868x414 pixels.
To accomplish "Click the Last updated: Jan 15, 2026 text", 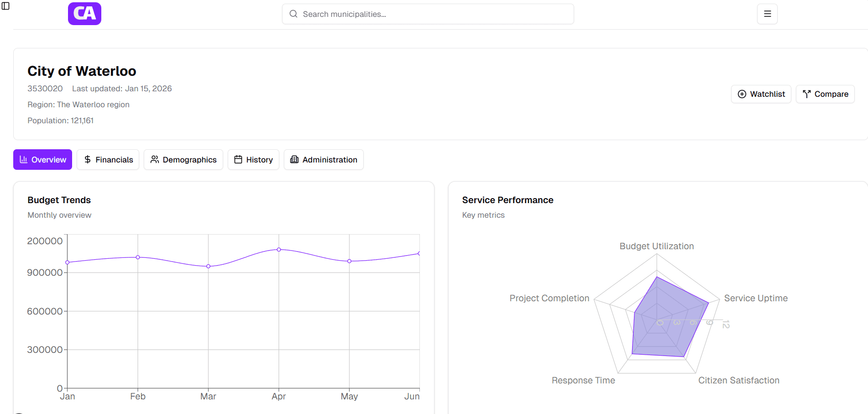I will coord(122,89).
